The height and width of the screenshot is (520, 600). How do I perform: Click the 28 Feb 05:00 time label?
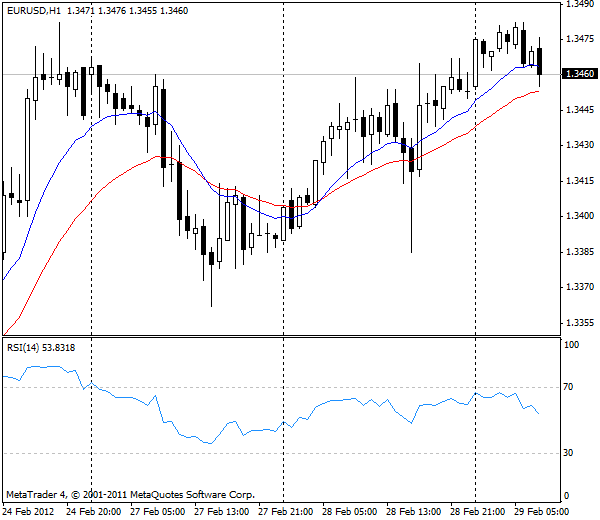[x=349, y=512]
